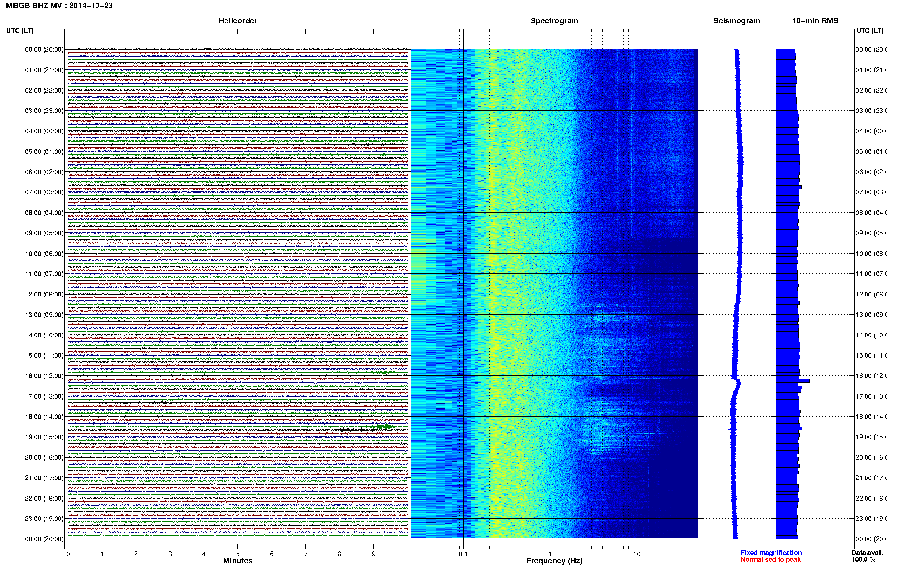
Task: Click left time label 16:00 (12:00)
Action: (x=44, y=376)
